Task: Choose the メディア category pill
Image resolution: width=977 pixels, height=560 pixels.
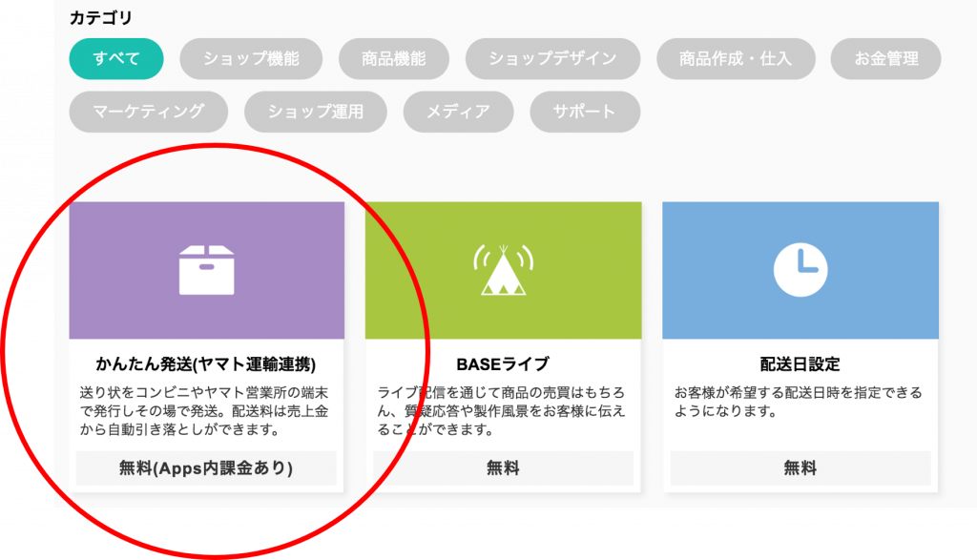Action: (459, 112)
